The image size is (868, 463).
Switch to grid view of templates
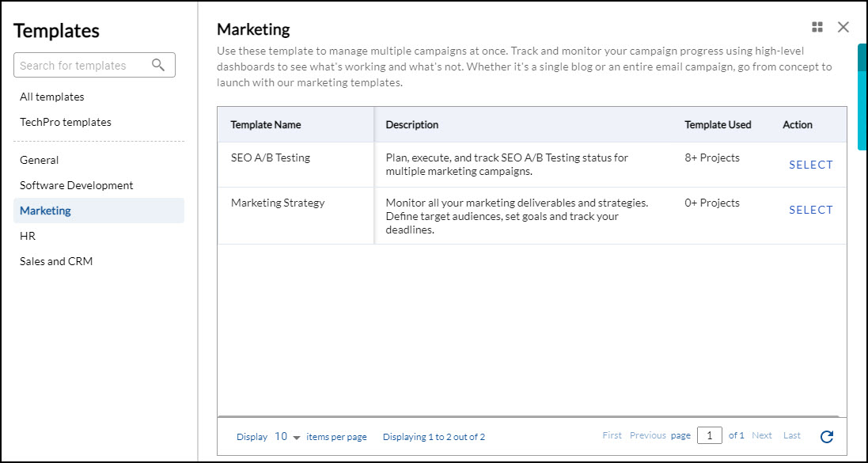pos(817,26)
